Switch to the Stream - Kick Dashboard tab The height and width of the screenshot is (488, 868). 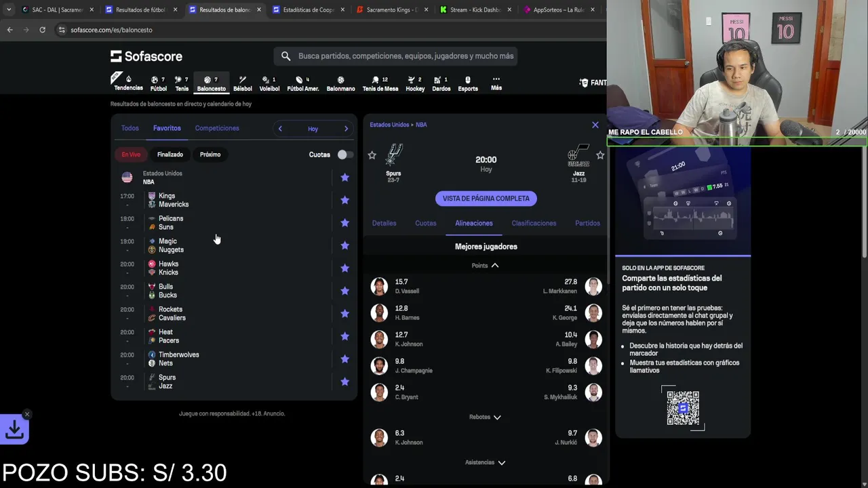pos(476,10)
